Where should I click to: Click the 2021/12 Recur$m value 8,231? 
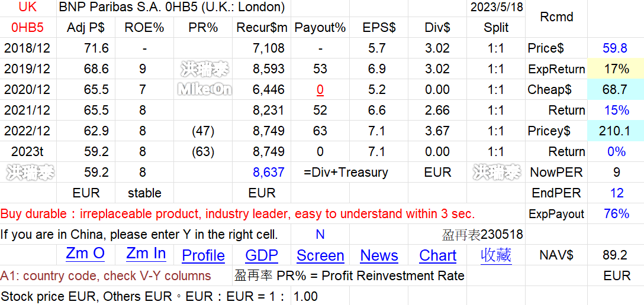[269, 111]
